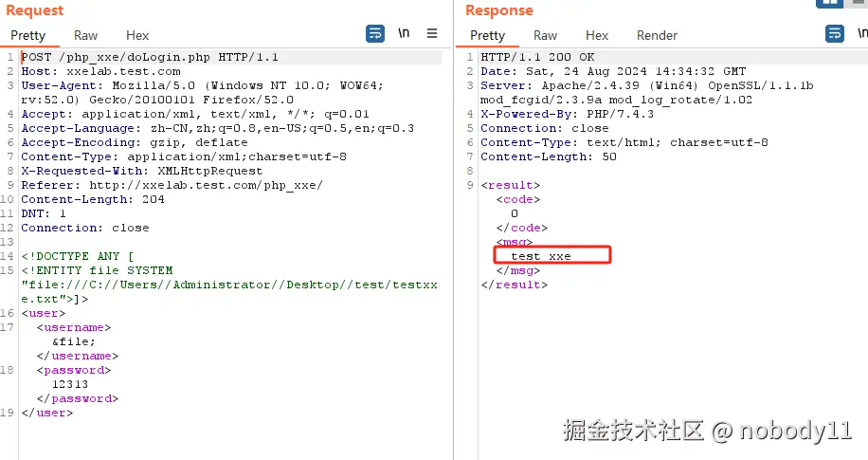Switch Response view to Raw tab

[x=545, y=35]
